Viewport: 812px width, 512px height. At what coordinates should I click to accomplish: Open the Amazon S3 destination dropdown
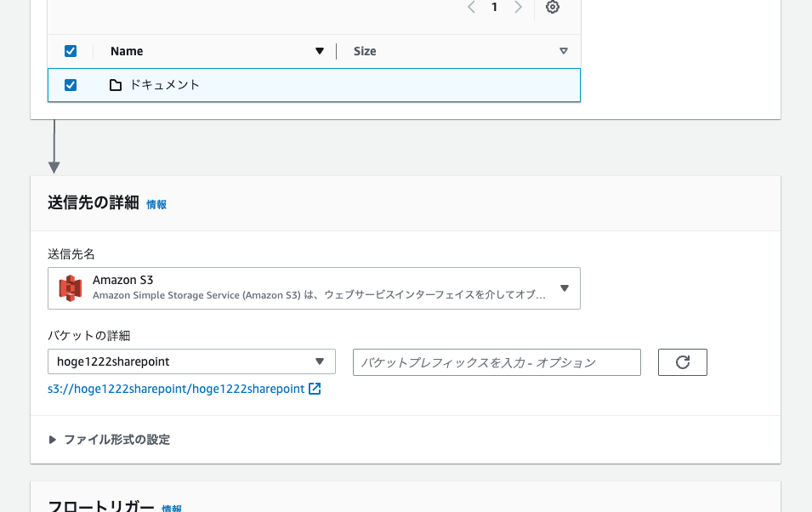coord(564,287)
